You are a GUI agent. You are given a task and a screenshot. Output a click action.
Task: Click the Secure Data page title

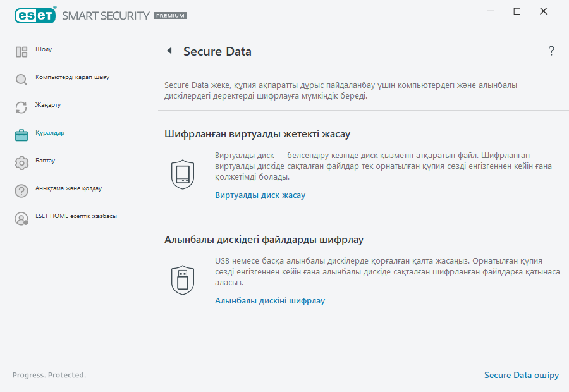pos(217,51)
